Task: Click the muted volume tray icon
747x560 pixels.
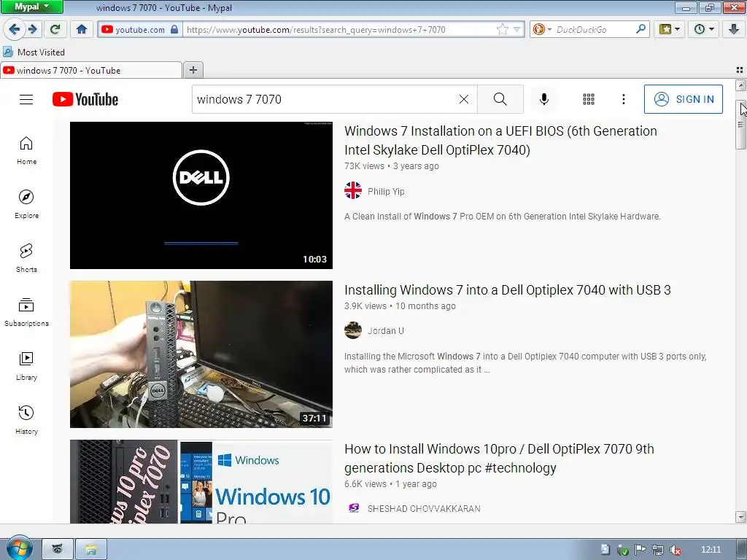Action: click(x=676, y=550)
